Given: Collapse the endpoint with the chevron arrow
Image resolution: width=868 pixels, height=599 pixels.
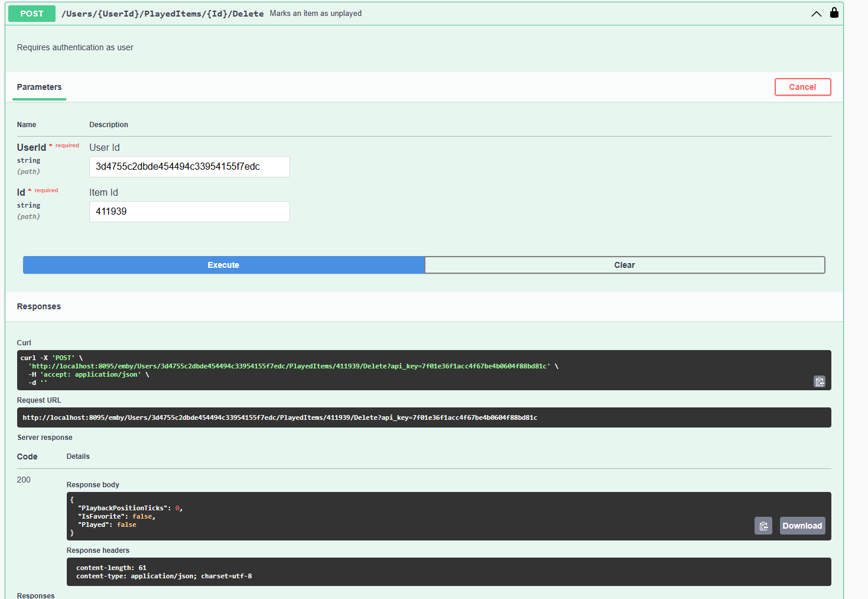Looking at the screenshot, I should coord(816,14).
